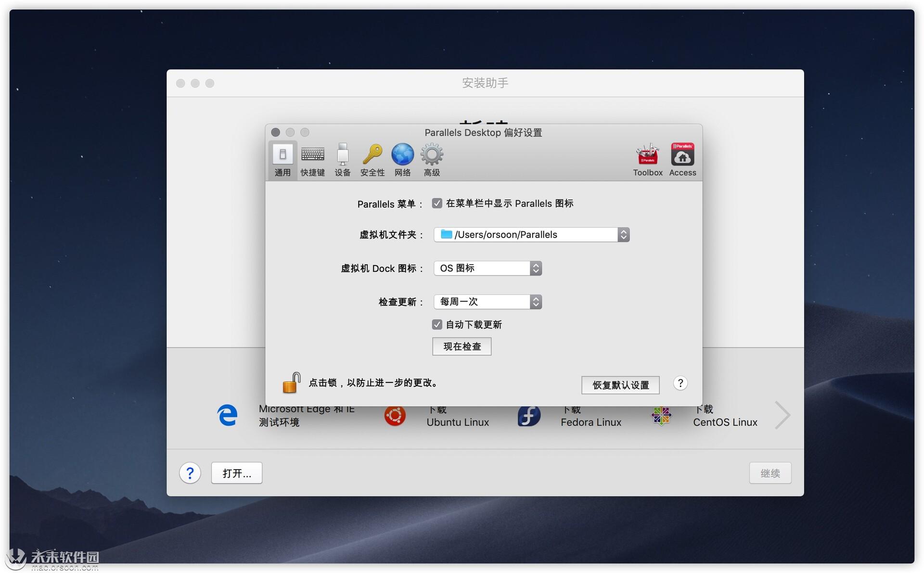
Task: Open the Shortcuts (快捷键) keyboard preferences
Action: tap(312, 160)
